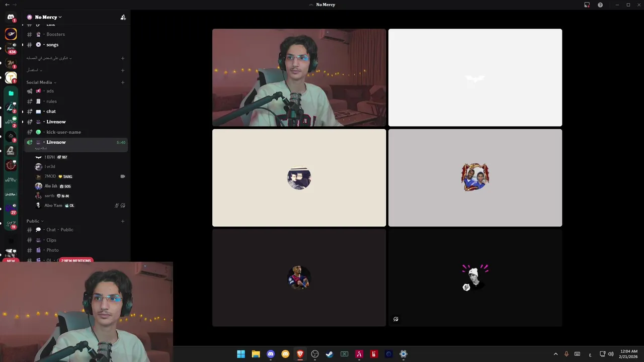The width and height of the screenshot is (644, 362).
Task: Focus the streamer's webcam video tile
Action: point(299,77)
